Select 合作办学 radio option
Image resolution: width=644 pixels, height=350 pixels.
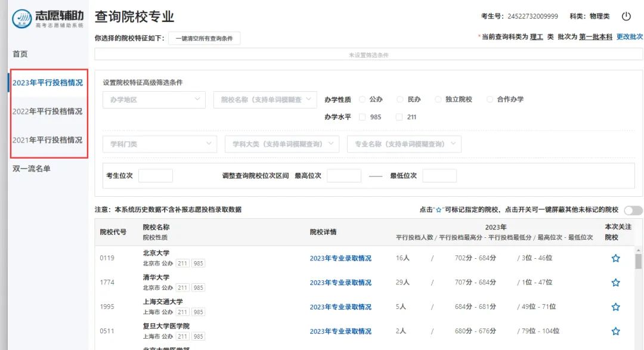click(490, 100)
